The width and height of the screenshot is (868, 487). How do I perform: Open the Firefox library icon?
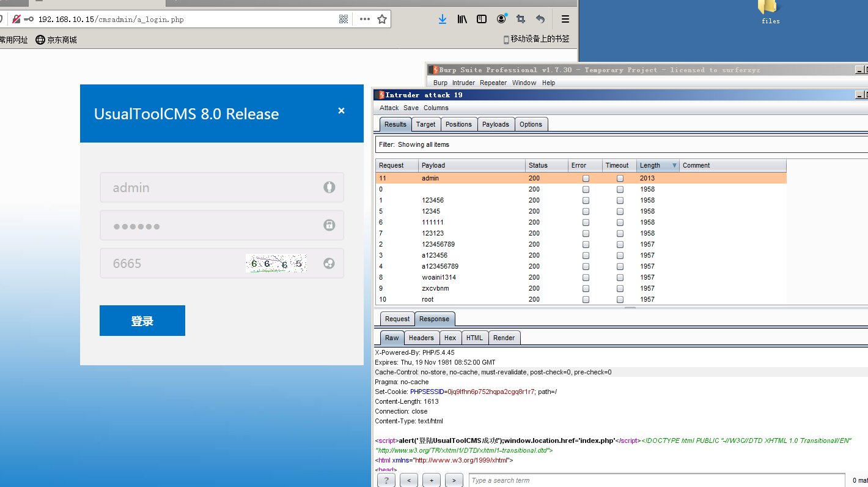(x=462, y=19)
